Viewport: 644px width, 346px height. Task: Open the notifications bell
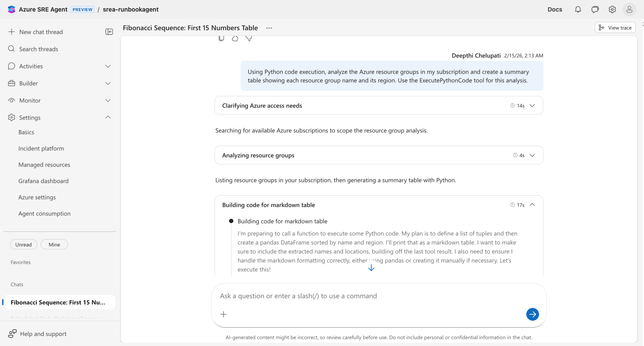tap(578, 9)
